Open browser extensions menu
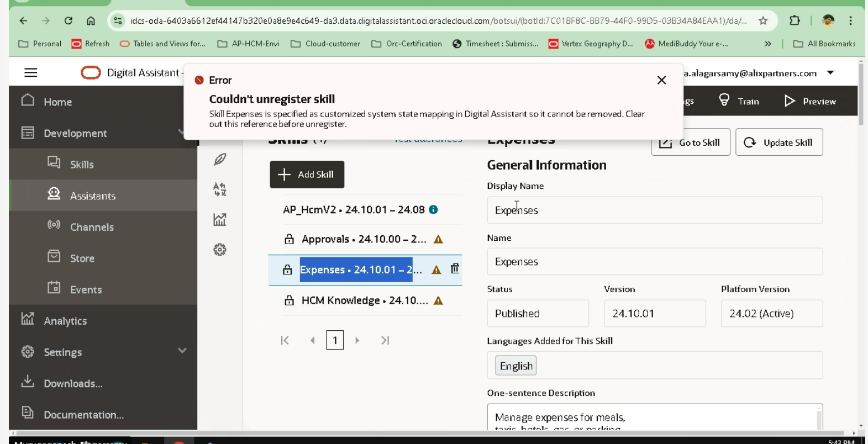 point(795,21)
